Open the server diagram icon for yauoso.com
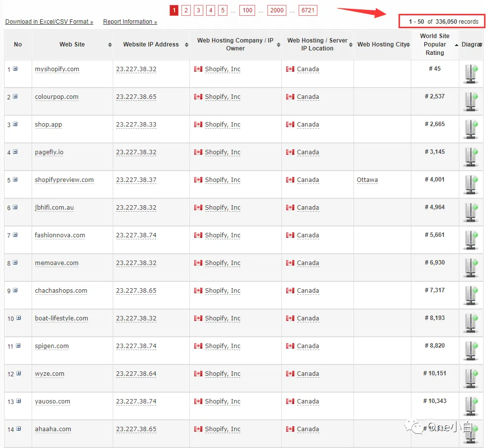 click(x=471, y=406)
